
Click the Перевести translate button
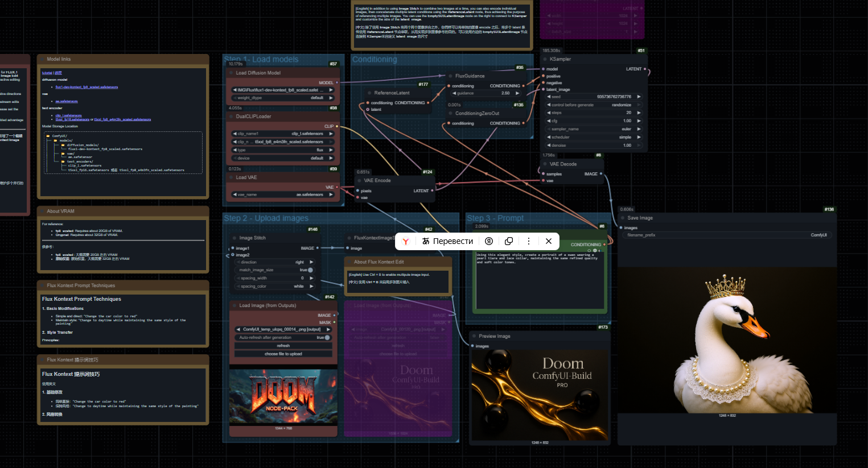click(447, 241)
